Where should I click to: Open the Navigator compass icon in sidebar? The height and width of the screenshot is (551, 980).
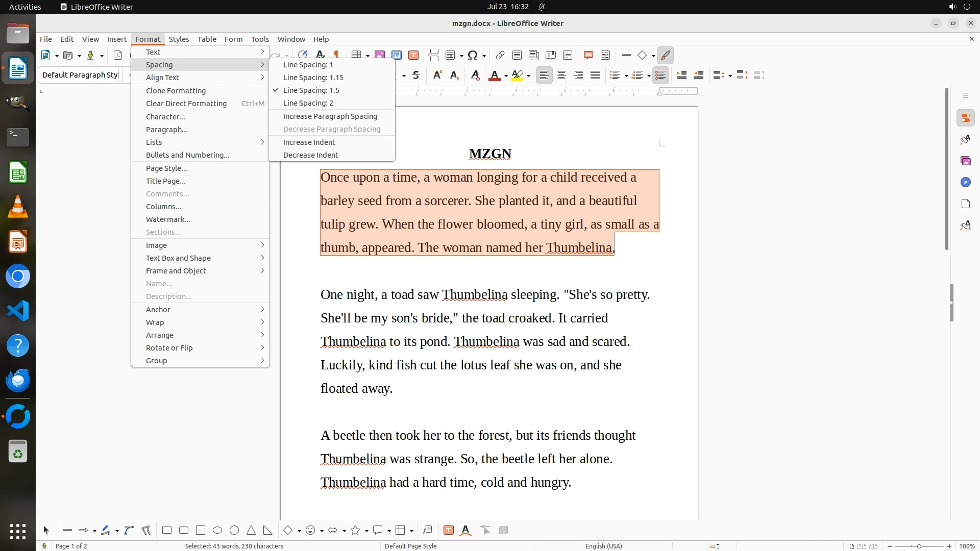tap(965, 182)
